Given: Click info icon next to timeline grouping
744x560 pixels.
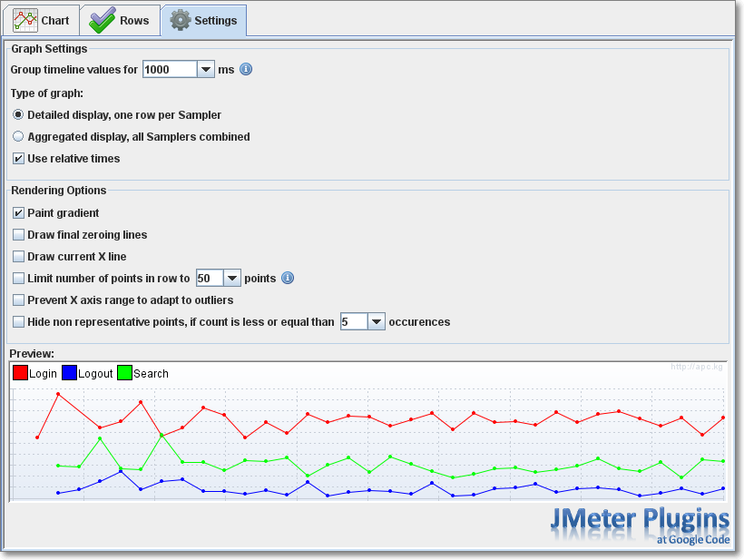Looking at the screenshot, I should pyautogui.click(x=246, y=69).
